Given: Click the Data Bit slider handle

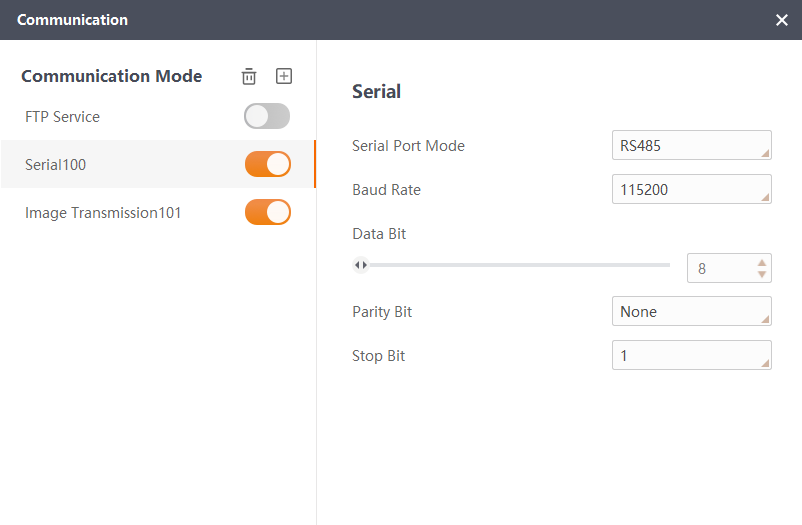Looking at the screenshot, I should (361, 265).
